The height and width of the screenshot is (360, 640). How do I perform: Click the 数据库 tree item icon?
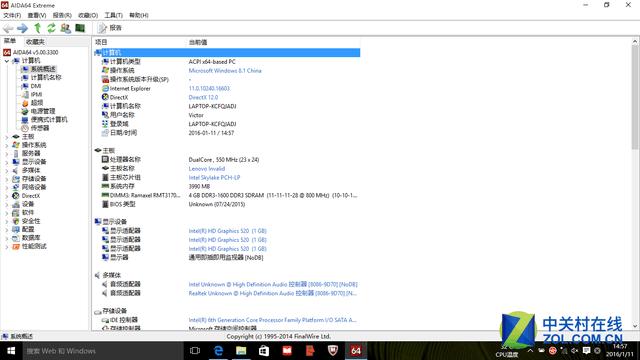16,238
